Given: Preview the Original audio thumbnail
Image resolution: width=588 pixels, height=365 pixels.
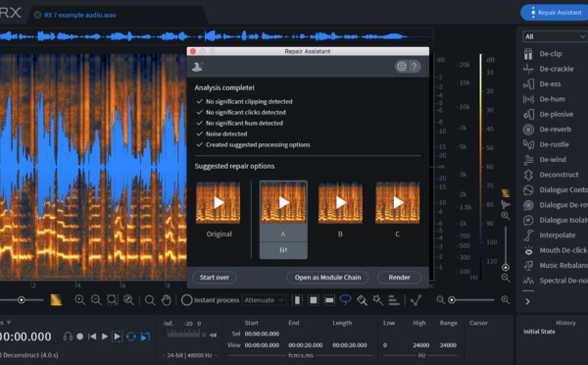Looking at the screenshot, I should (219, 203).
